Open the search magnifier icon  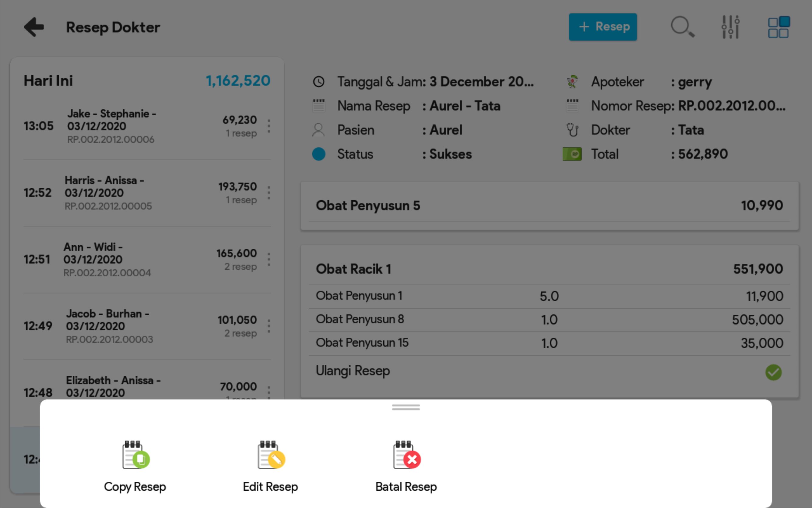[682, 27]
